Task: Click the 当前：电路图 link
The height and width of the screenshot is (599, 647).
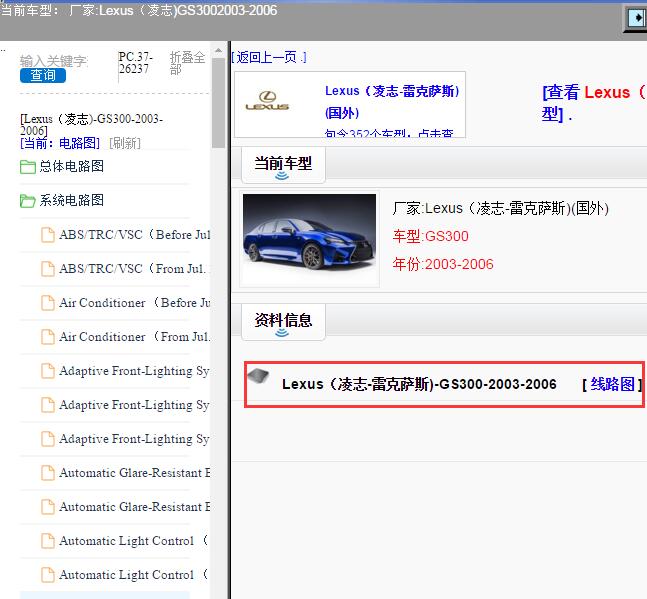Action: tap(60, 143)
